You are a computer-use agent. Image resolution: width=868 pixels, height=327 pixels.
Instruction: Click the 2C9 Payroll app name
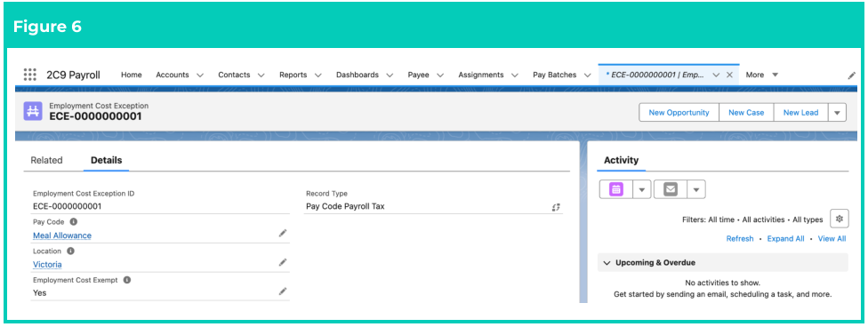(x=73, y=75)
